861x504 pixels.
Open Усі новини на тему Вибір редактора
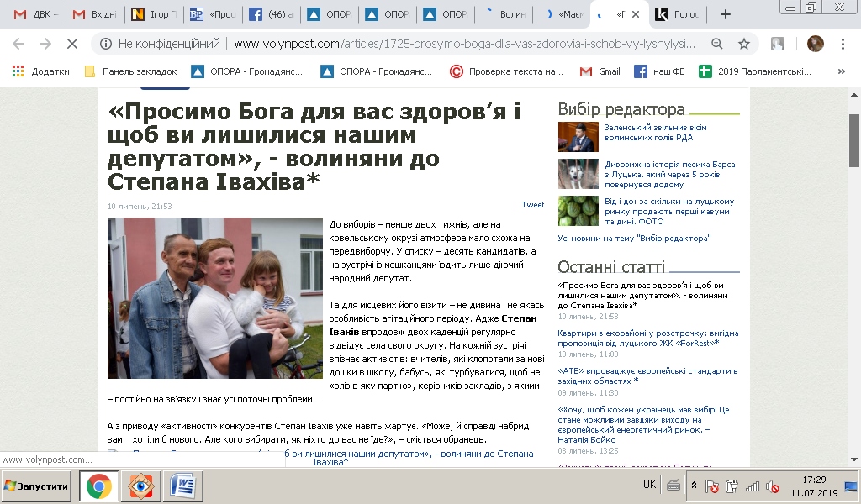tap(634, 238)
